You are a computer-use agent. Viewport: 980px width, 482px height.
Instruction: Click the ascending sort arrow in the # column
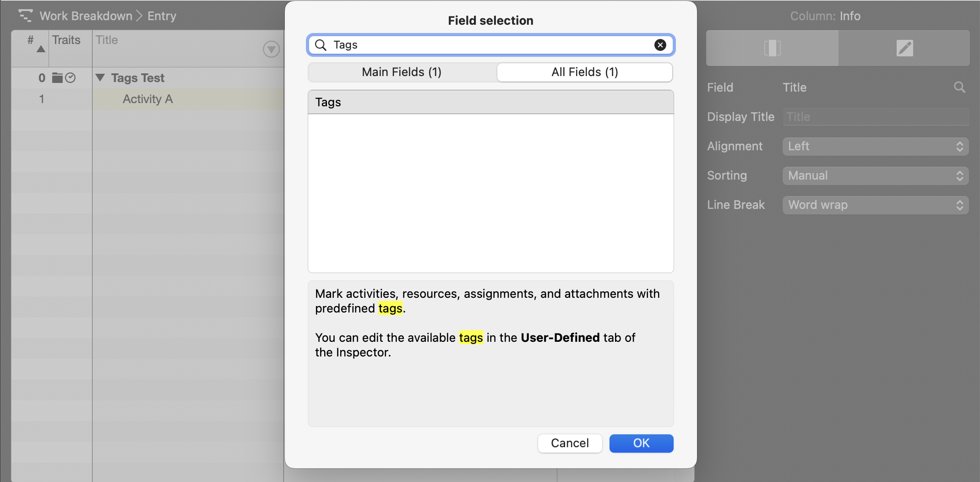pos(40,48)
